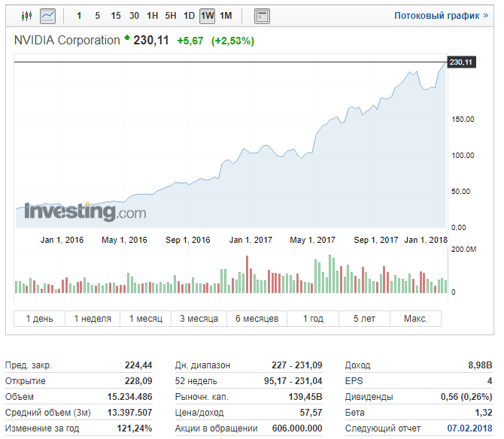Viewport: 504px width, 439px height.
Task: Switch to the 5H interval
Action: tap(171, 16)
